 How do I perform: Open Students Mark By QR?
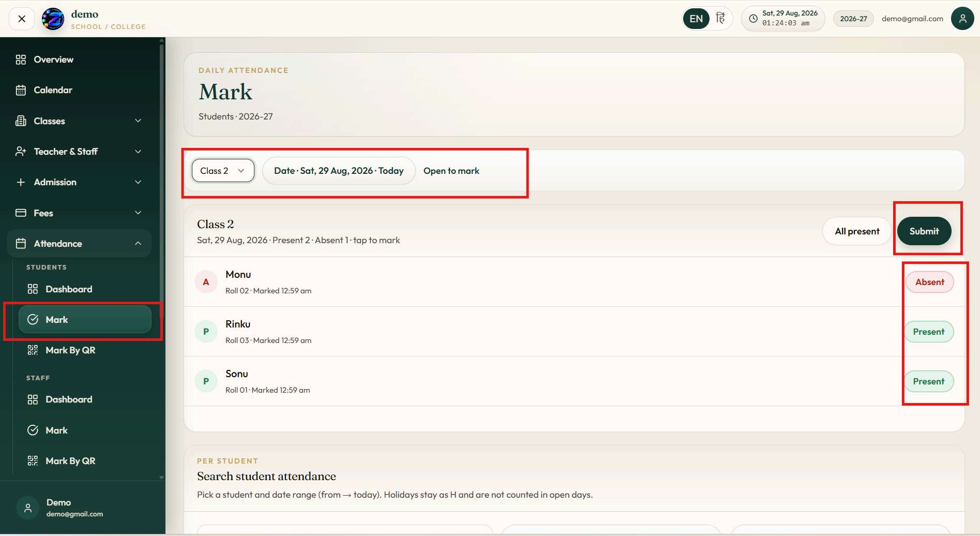[x=85, y=350]
